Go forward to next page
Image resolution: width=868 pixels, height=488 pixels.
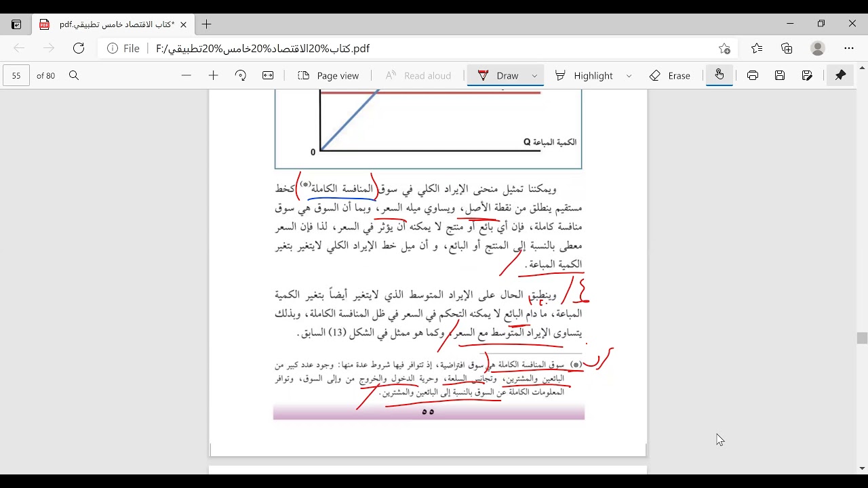point(49,48)
